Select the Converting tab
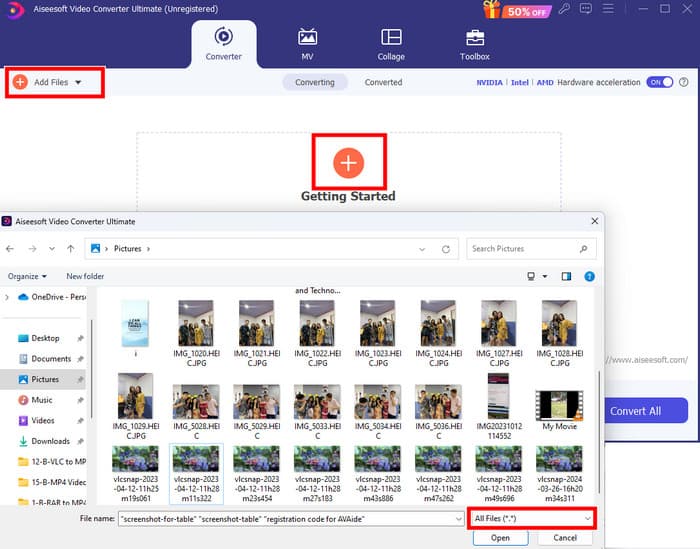Viewport: 700px width, 549px height. click(315, 82)
